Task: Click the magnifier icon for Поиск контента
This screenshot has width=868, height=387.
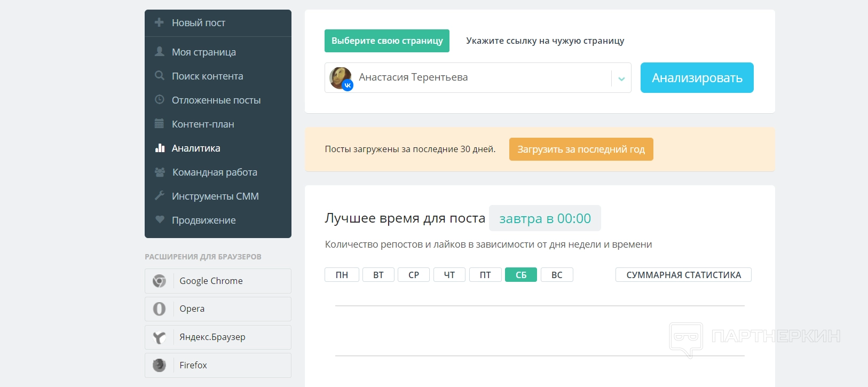Action: pos(159,76)
